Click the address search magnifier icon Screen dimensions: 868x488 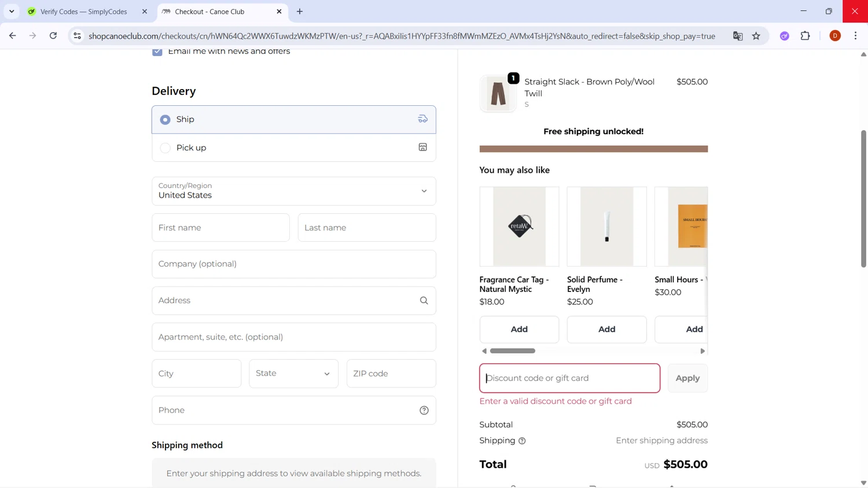pos(424,301)
